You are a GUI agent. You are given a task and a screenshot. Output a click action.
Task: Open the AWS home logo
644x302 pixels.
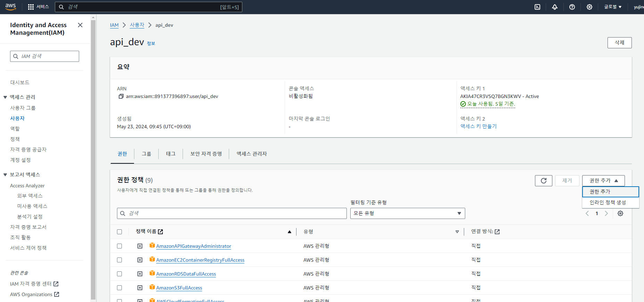tap(11, 7)
